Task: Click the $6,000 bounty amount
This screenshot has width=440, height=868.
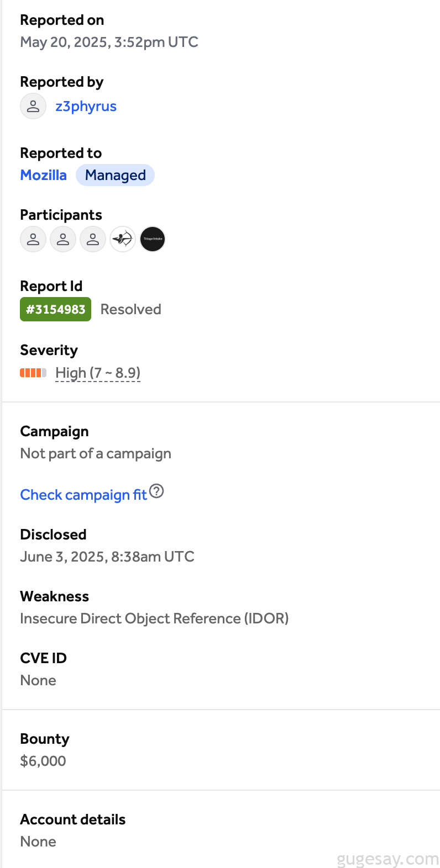Action: (x=43, y=761)
